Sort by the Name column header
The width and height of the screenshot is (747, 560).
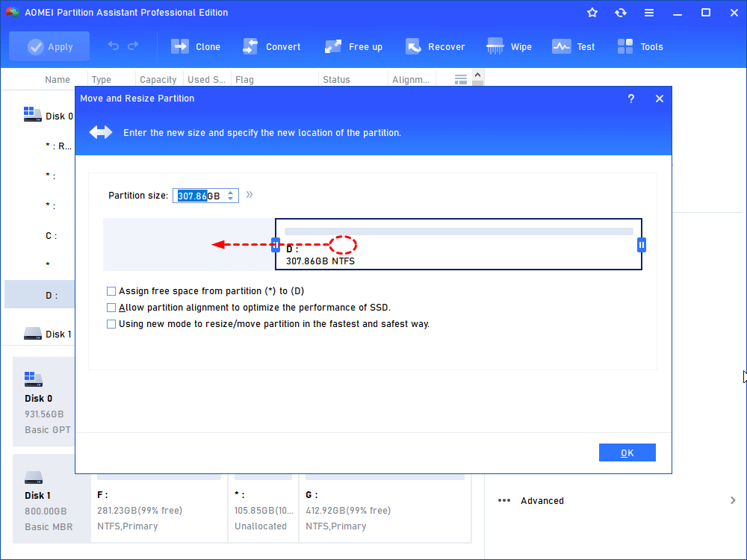[58, 80]
